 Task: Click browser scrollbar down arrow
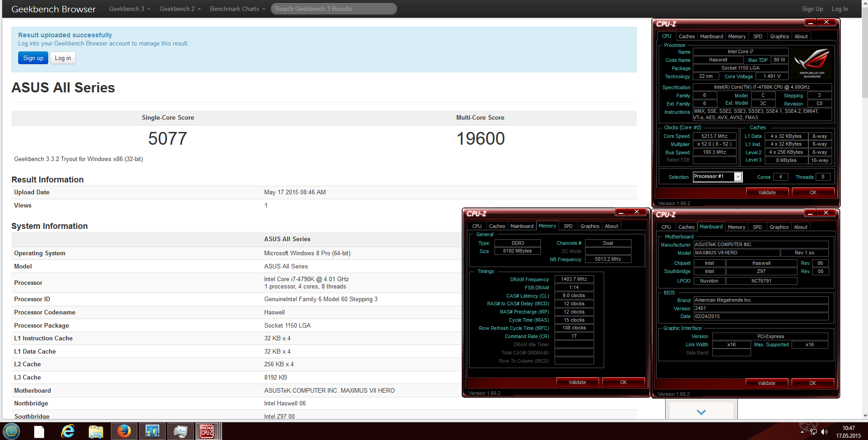864,415
